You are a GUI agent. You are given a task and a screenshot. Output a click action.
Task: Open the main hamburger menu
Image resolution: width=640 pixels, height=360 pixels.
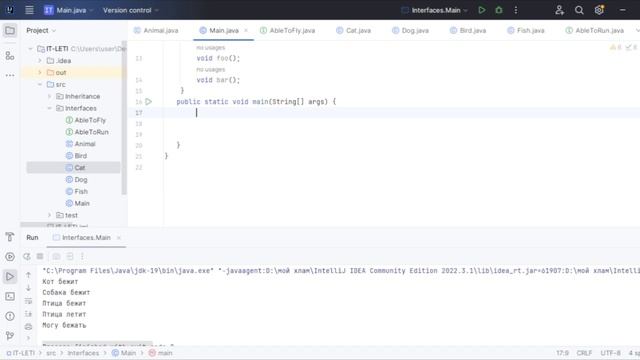click(29, 10)
